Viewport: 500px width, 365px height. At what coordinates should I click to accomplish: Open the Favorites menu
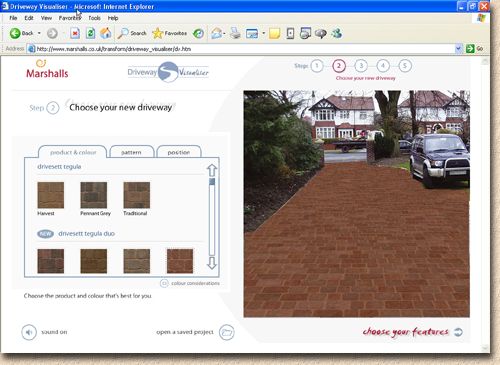pyautogui.click(x=70, y=18)
